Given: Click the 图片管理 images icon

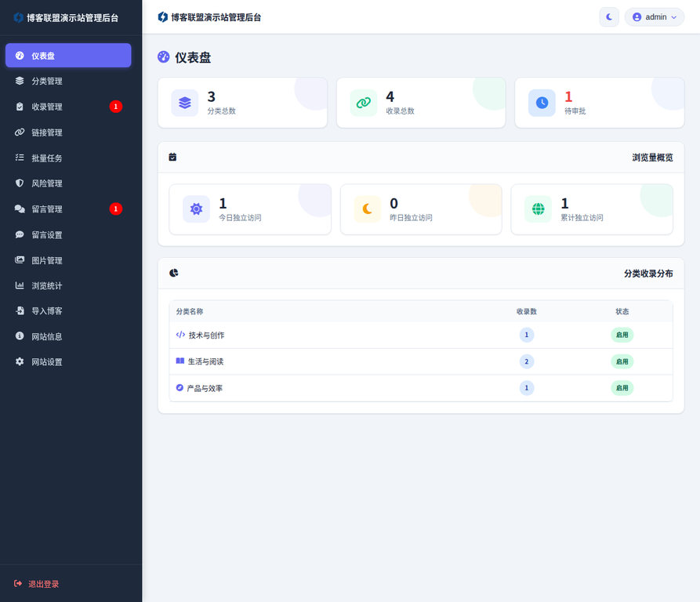Looking at the screenshot, I should (x=20, y=259).
